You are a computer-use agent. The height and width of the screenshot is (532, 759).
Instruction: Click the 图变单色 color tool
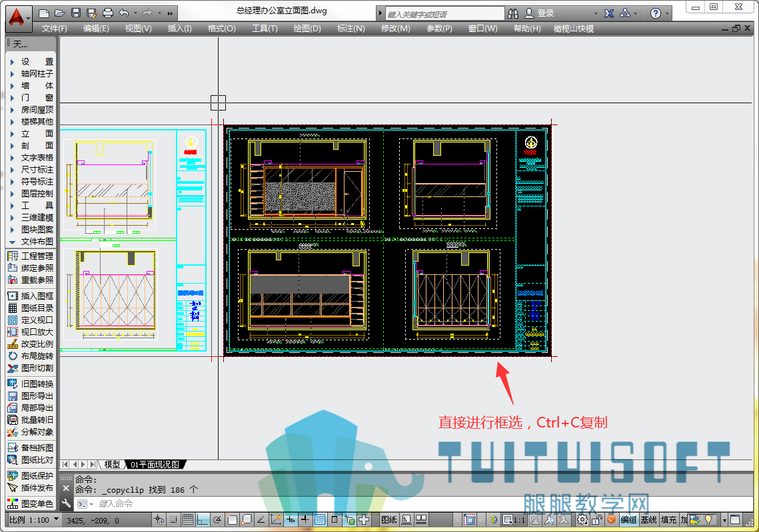[x=31, y=504]
